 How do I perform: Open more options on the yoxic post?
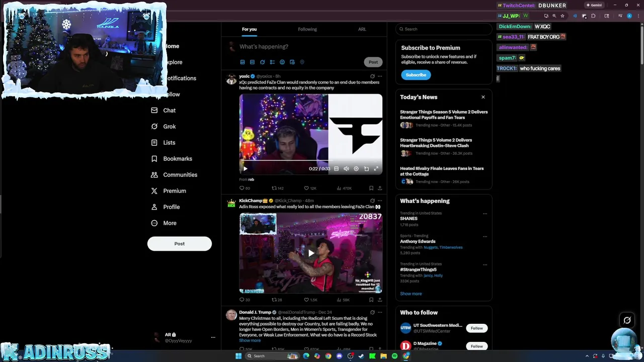click(380, 76)
